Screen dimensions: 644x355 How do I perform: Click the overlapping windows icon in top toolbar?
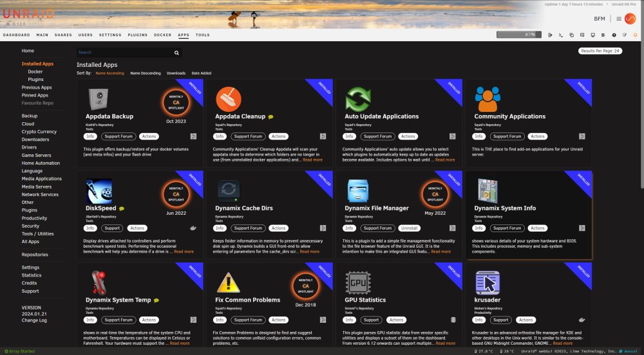(571, 35)
